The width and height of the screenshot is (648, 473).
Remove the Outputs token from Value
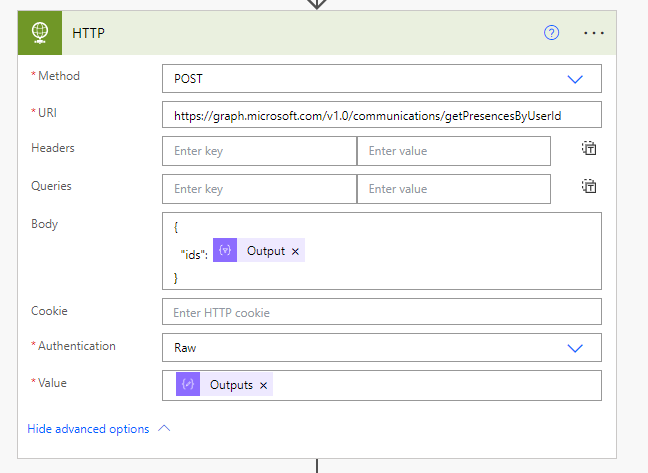point(263,385)
